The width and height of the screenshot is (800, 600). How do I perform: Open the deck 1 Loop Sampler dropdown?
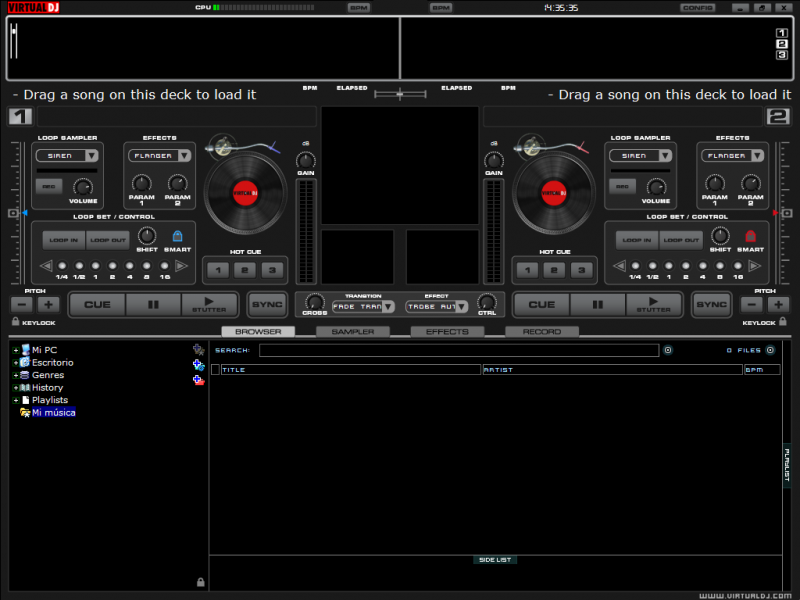pyautogui.click(x=92, y=156)
